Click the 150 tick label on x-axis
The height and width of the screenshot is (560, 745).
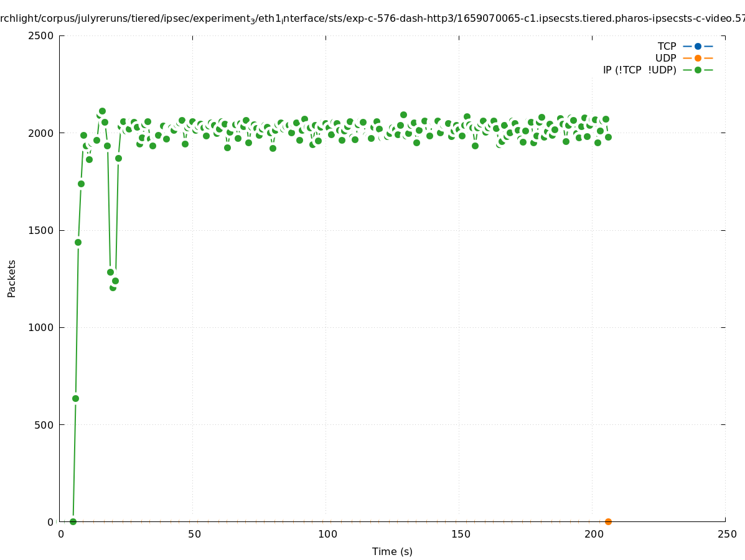pos(460,534)
